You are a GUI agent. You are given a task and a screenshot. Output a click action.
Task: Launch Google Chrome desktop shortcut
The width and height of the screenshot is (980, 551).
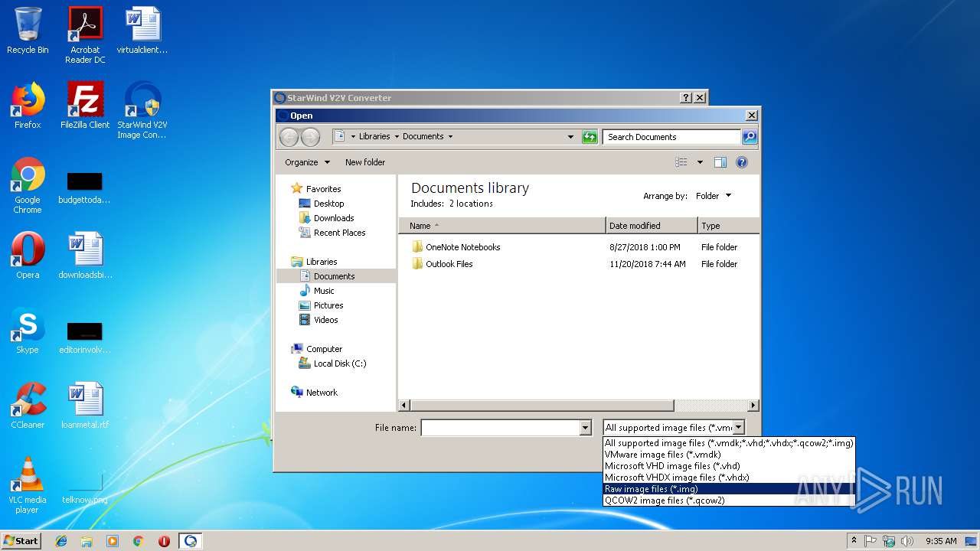[x=28, y=185]
